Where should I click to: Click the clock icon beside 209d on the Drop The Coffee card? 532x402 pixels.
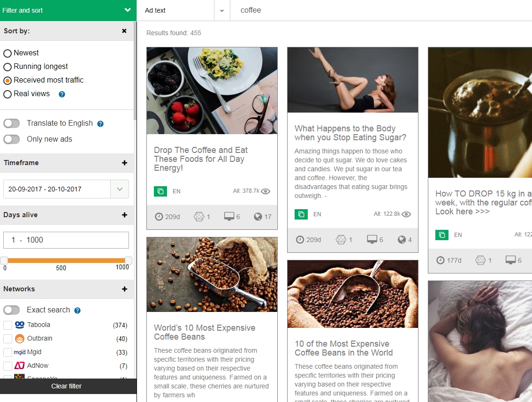point(159,216)
